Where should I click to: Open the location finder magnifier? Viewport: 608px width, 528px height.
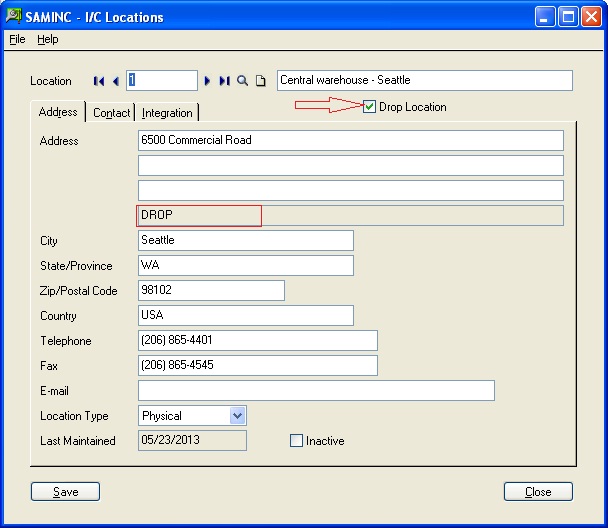coord(242,81)
